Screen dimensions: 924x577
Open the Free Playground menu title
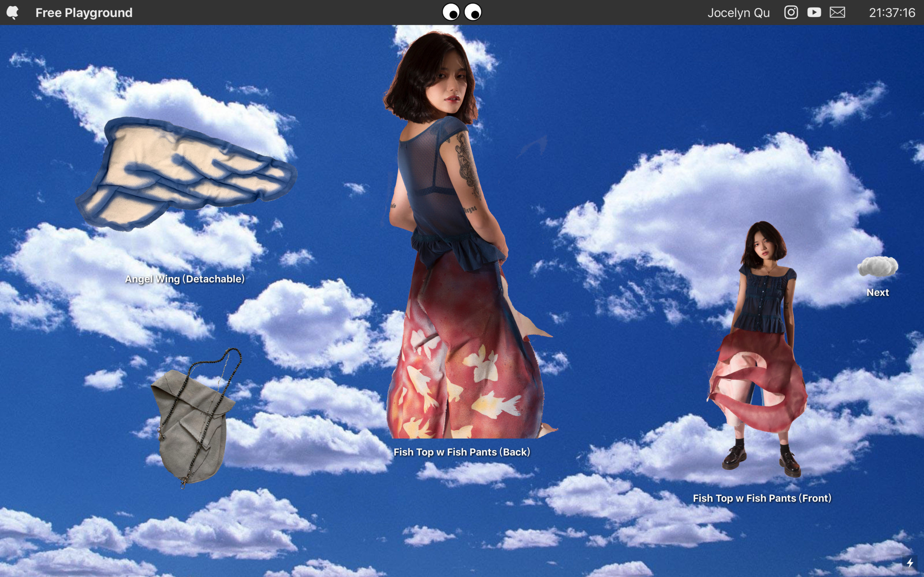84,13
